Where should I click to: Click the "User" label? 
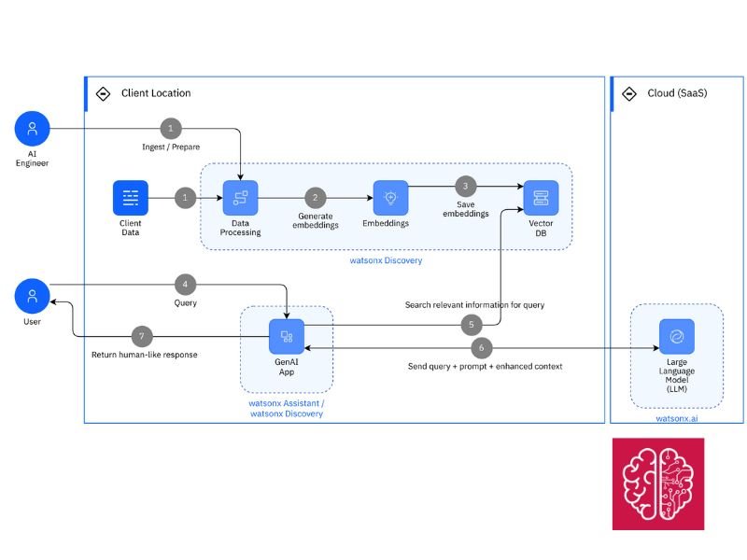[32, 322]
